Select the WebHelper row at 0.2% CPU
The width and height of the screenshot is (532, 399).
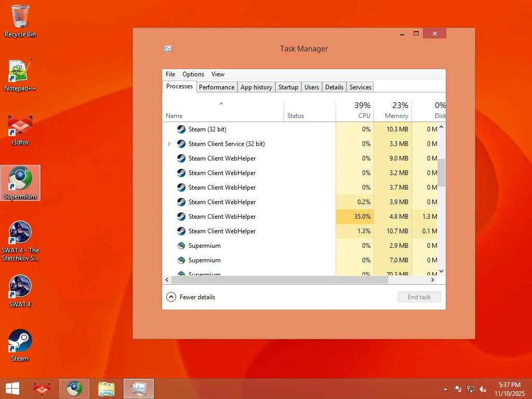(300, 202)
